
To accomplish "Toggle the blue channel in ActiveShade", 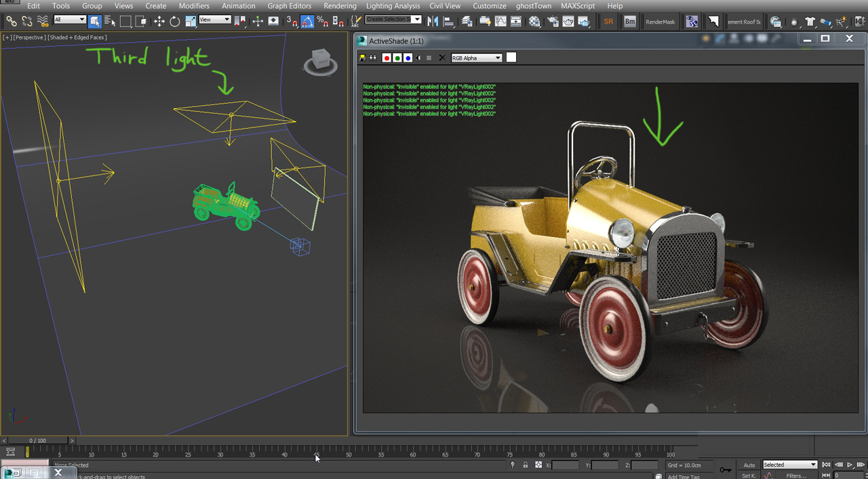I will (408, 58).
